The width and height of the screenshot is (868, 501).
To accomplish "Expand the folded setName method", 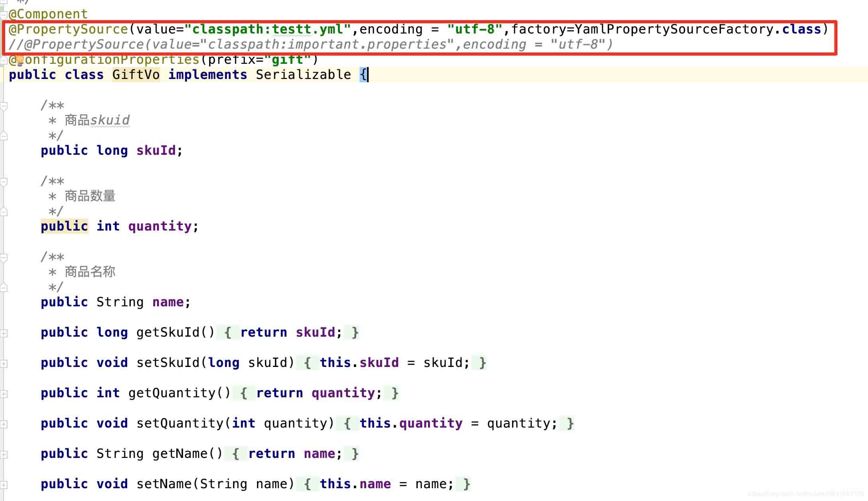I will pos(4,485).
